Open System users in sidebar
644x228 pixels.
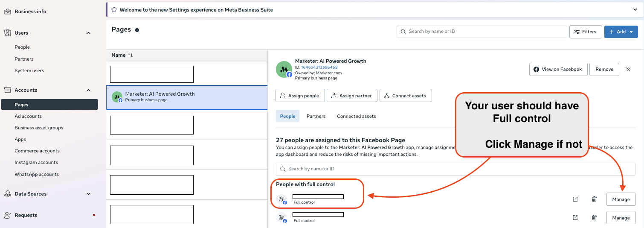tap(29, 70)
